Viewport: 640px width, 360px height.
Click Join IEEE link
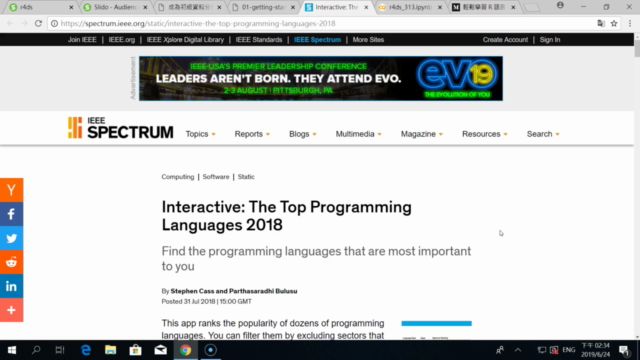click(x=82, y=40)
